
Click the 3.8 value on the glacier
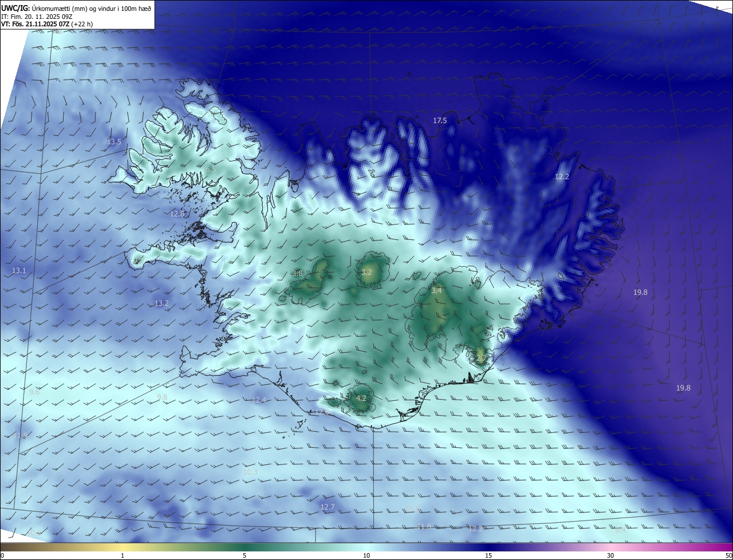coord(297,273)
